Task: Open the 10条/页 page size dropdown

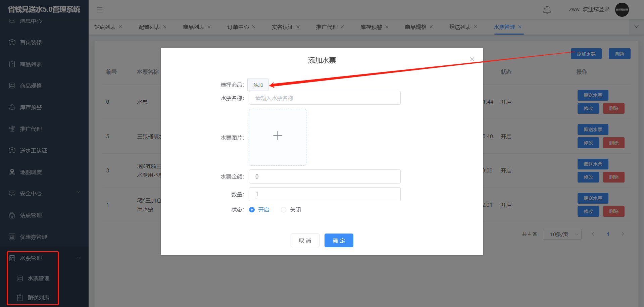Action: 562,234
